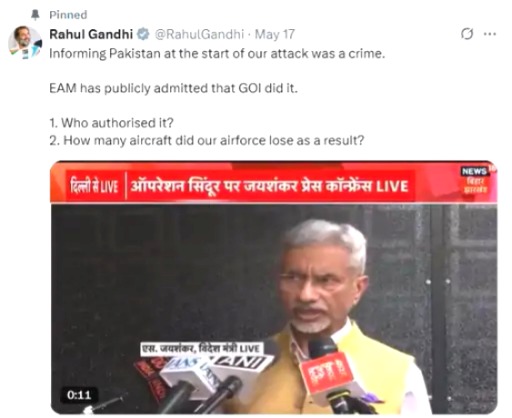Open the May 17 timestamp link
The height and width of the screenshot is (418, 512).
click(275, 34)
